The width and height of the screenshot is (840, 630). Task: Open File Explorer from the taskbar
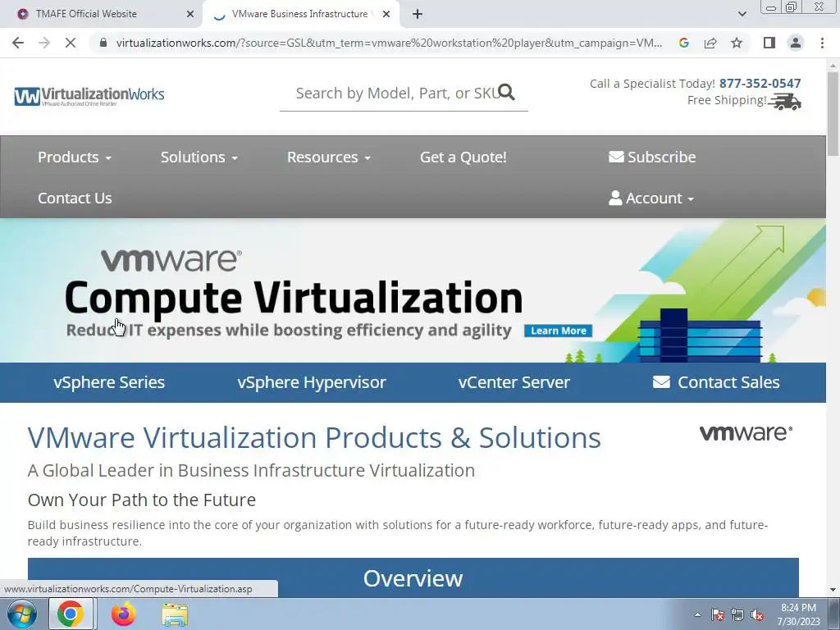176,614
